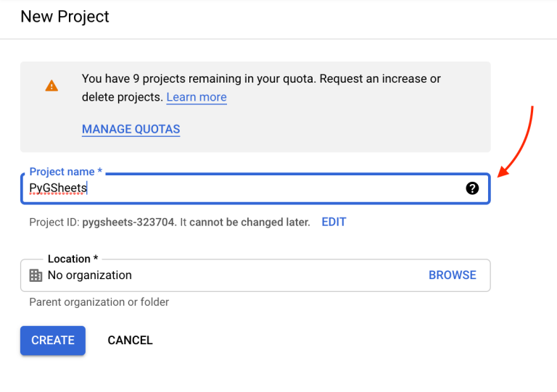Click the PyGSheets text in the name field
The height and width of the screenshot is (392, 557).
point(58,188)
